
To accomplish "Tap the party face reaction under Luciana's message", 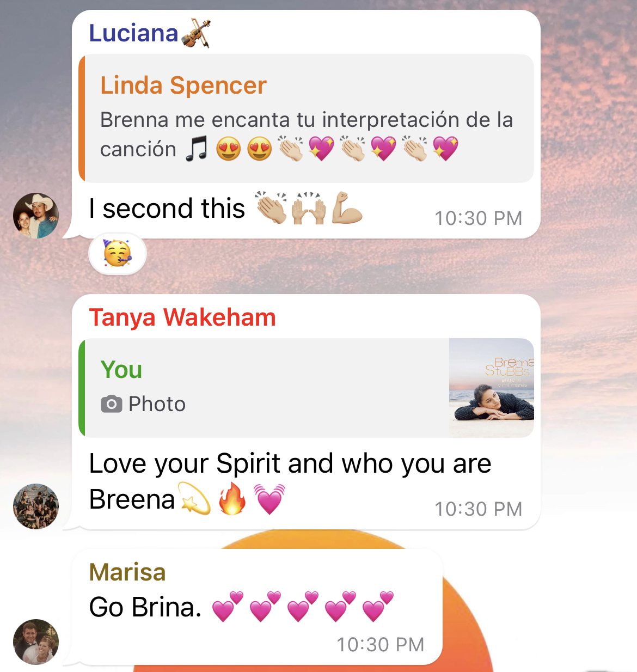I will click(x=118, y=254).
